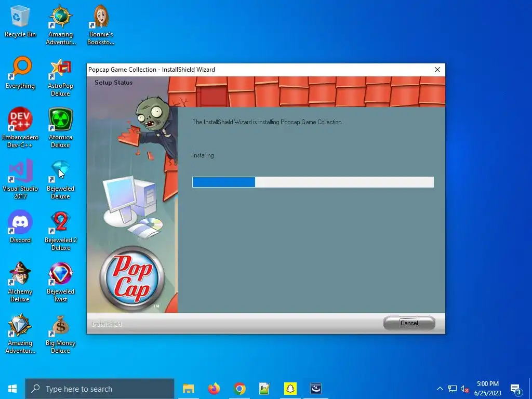Image resolution: width=532 pixels, height=399 pixels.
Task: Switch to the InstallShield setup taskbar icon
Action: point(315,389)
